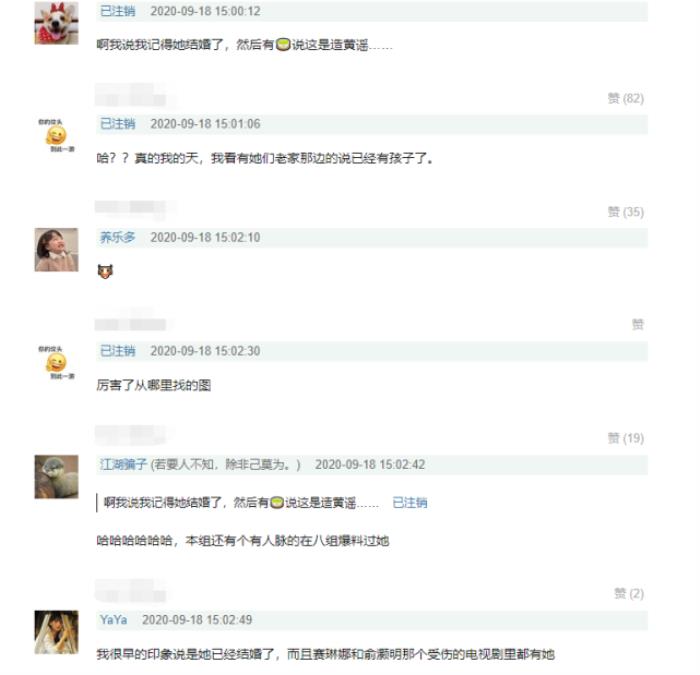Screen dimensions: 700x675
Task: Open 养乐多's user profile link
Action: (117, 237)
